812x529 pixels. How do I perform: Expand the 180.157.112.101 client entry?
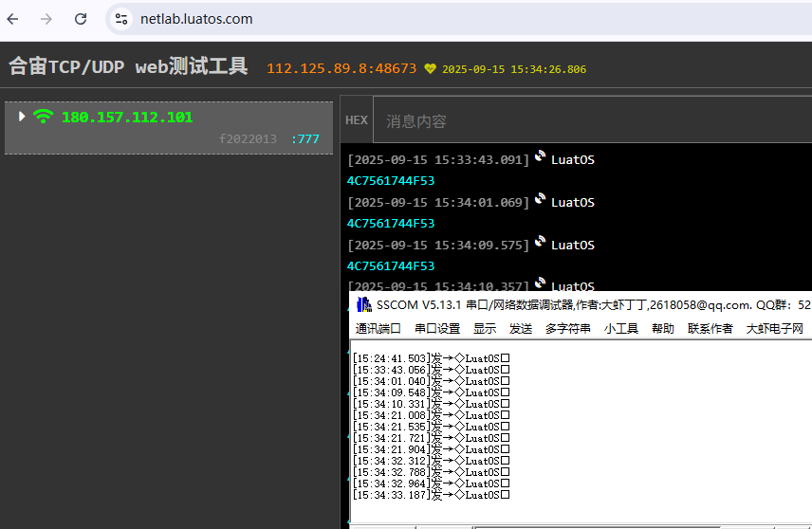point(21,117)
